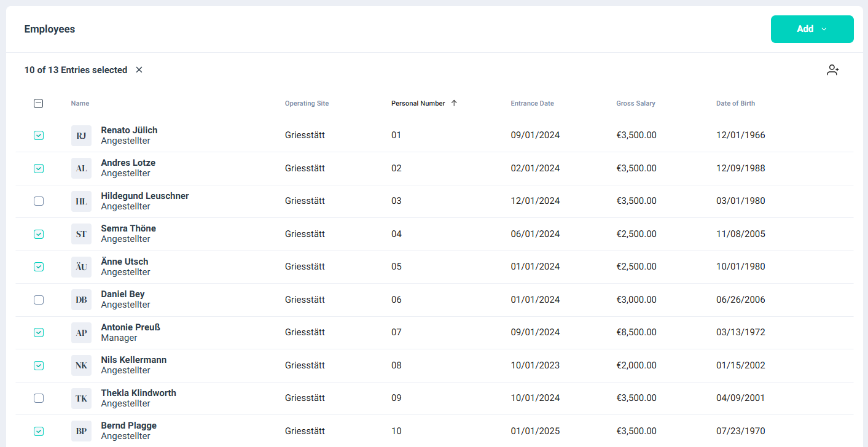This screenshot has width=868, height=447.
Task: Clear selection with the X icon
Action: tap(139, 70)
